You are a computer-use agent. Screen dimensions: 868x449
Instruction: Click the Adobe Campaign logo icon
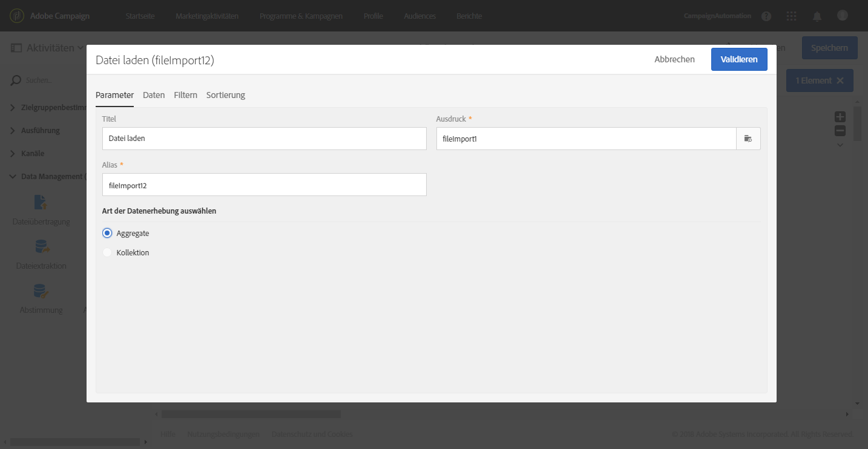tap(18, 16)
